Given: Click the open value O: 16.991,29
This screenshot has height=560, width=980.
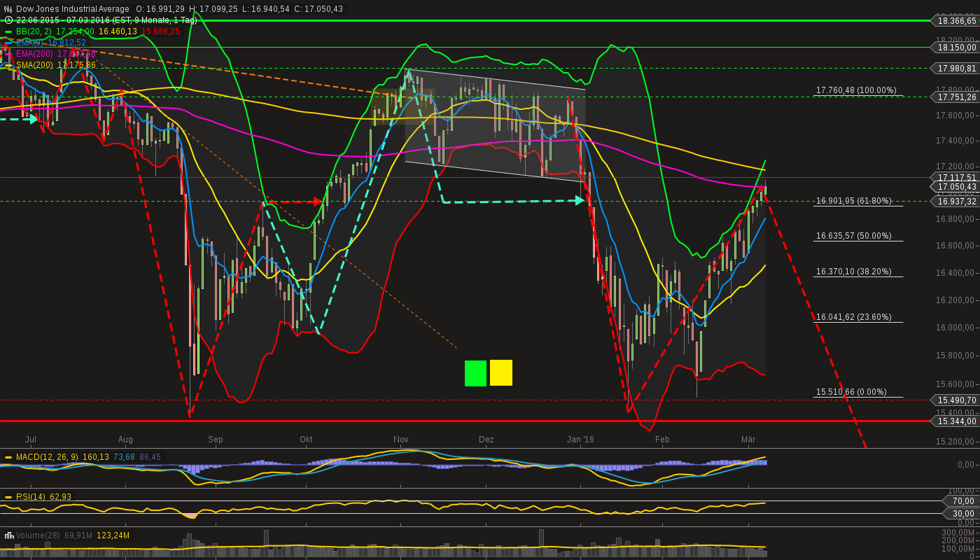Looking at the screenshot, I should coord(160,9).
